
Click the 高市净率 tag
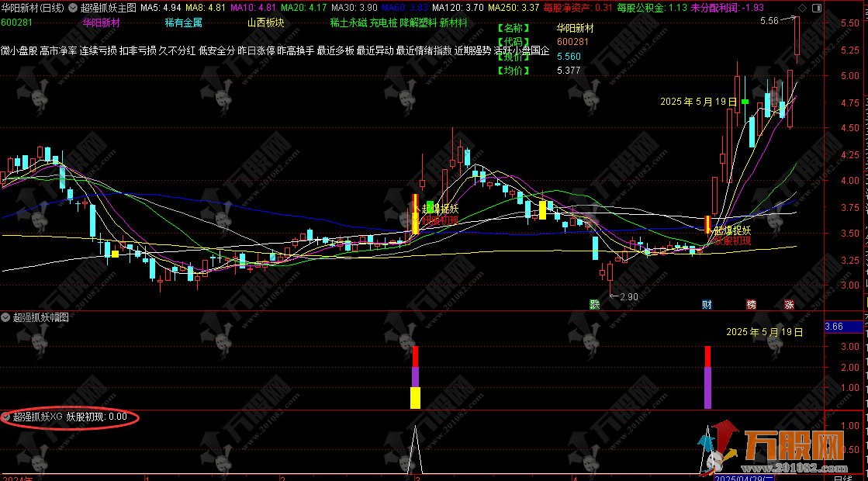(x=59, y=51)
